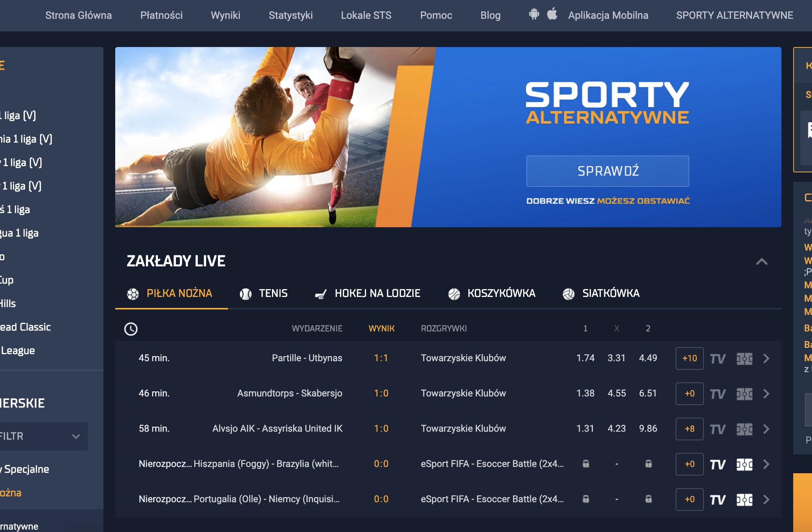812x532 pixels.
Task: Click the clock time-sort icon
Action: click(131, 329)
